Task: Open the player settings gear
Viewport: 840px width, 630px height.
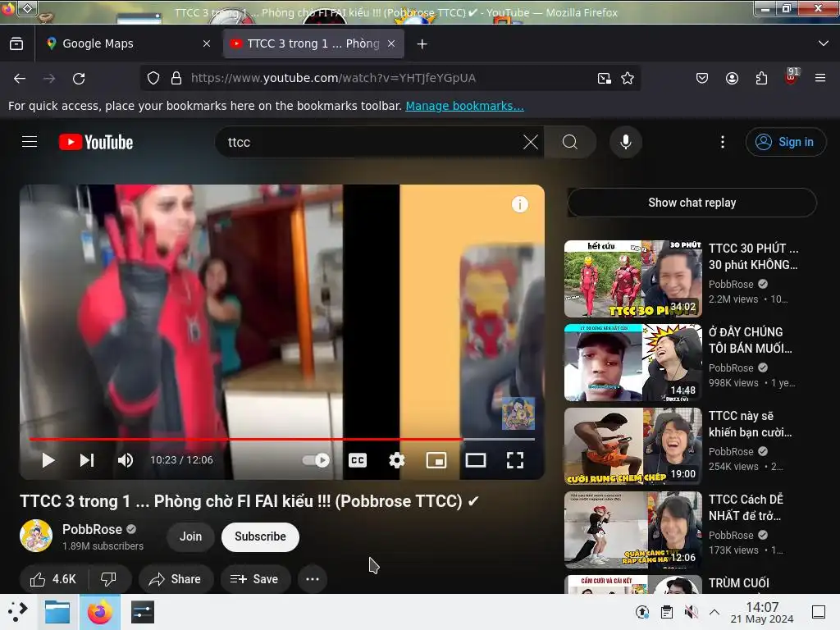Action: (397, 460)
